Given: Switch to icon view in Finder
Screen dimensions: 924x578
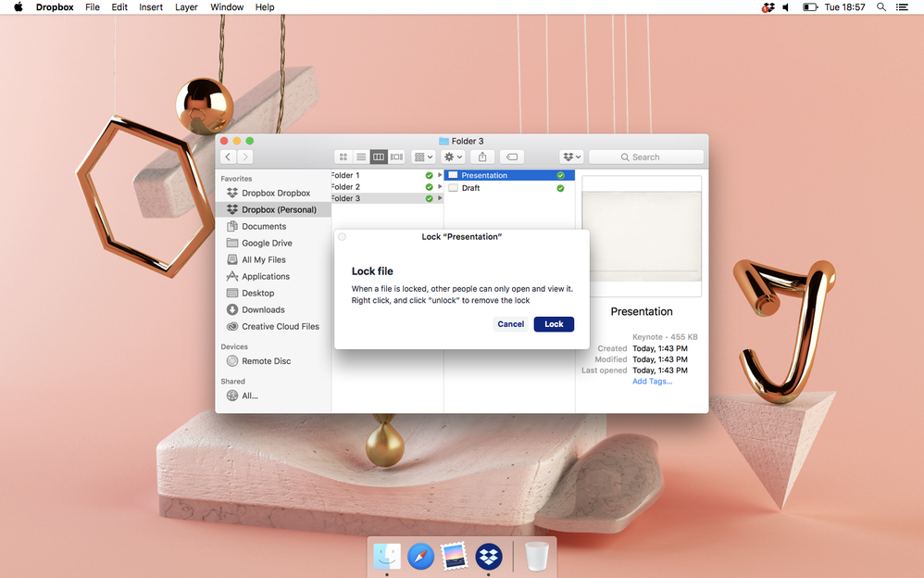Looking at the screenshot, I should click(343, 157).
